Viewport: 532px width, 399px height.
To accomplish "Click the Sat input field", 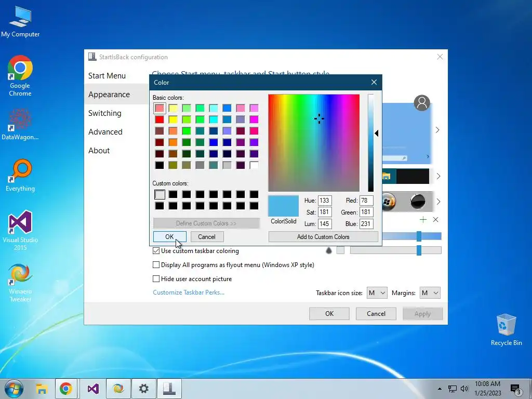I will [325, 212].
